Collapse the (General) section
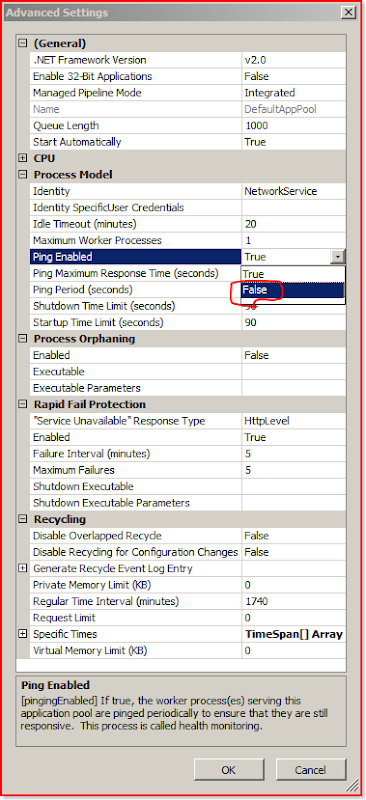 tap(22, 43)
